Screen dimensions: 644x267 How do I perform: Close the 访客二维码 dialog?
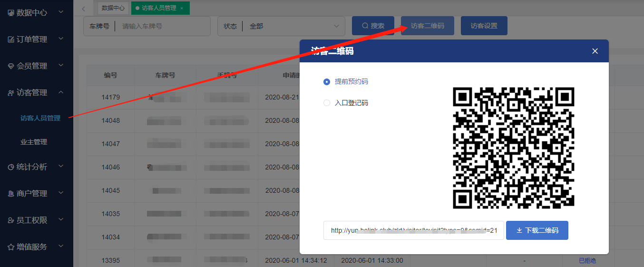(595, 51)
